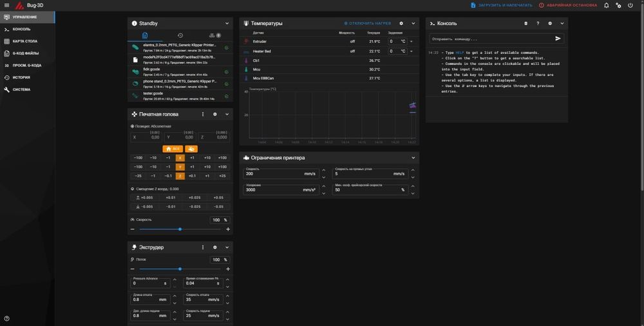Collapse the Экструдер panel
Viewport: 644px width, 326px height.
pyautogui.click(x=227, y=247)
